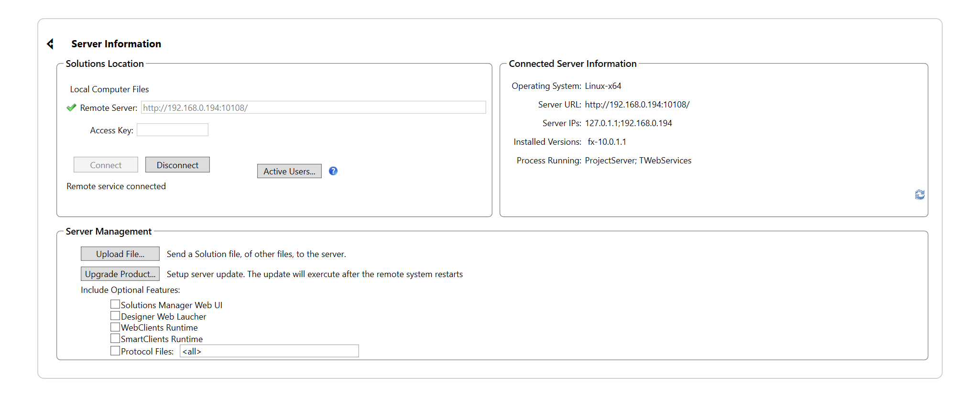980x397 pixels.
Task: Click the Protocol Files <all> text field
Action: (x=269, y=351)
